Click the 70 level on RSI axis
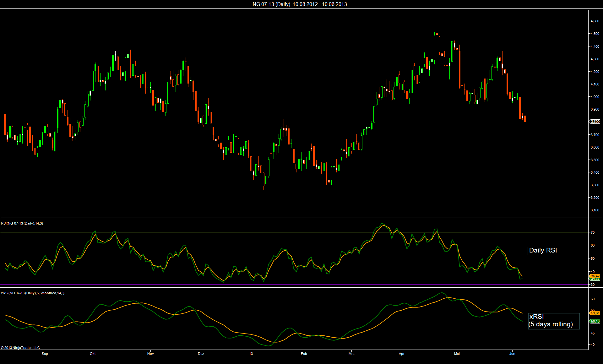603x364 pixels. tap(593, 232)
